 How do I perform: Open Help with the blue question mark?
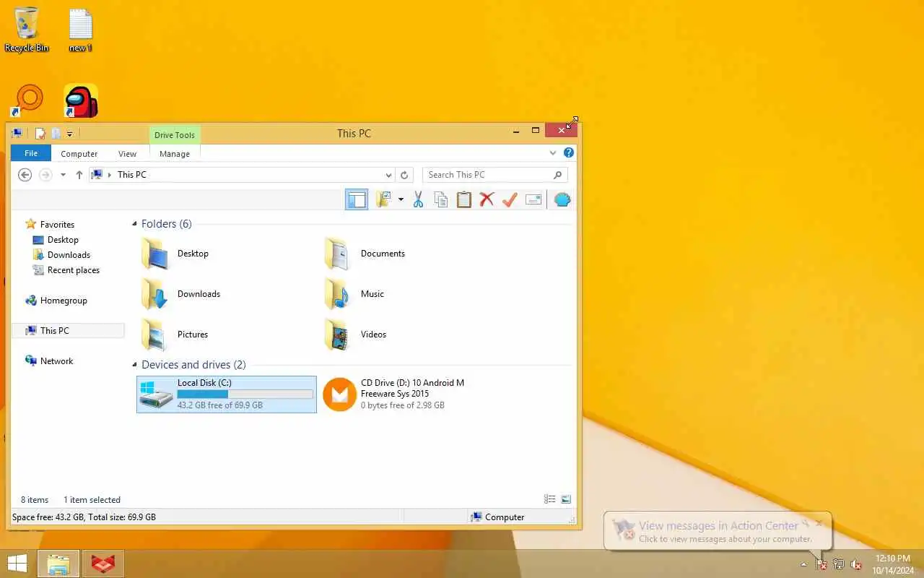(x=569, y=152)
